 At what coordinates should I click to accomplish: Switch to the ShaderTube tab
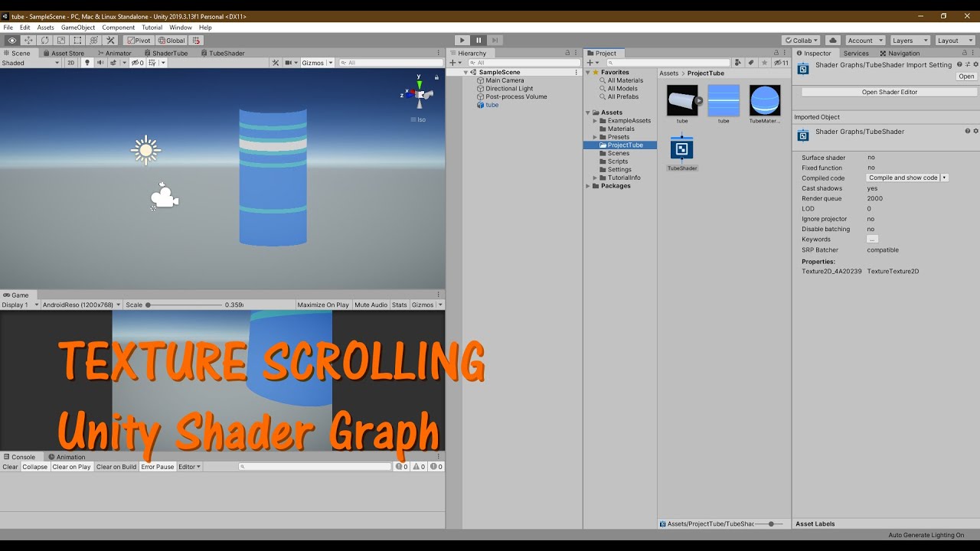click(165, 53)
